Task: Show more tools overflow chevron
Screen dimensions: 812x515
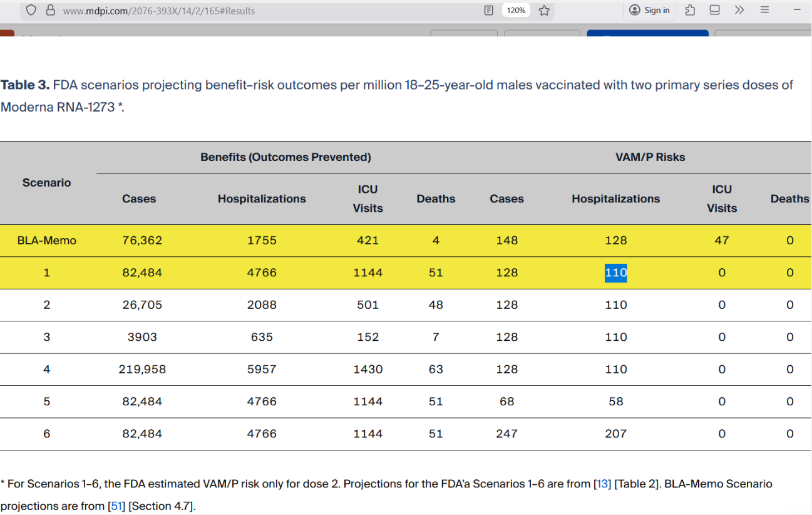Action: [x=739, y=10]
